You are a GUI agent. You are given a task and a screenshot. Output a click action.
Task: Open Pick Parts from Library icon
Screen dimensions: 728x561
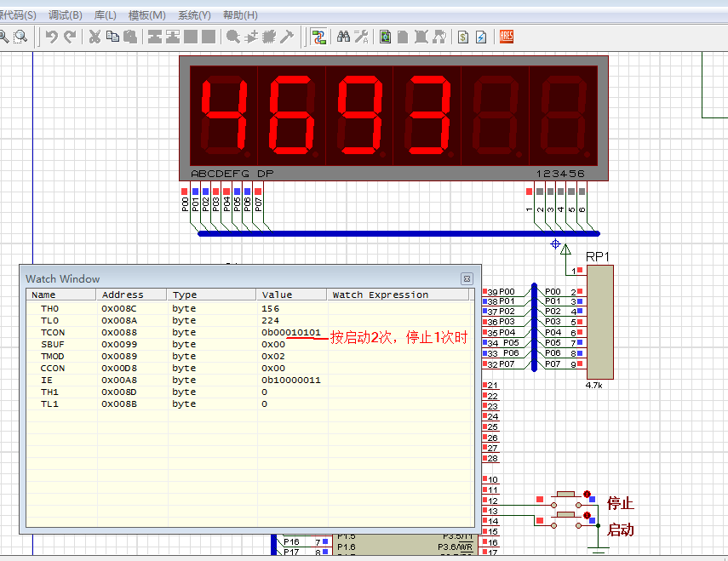point(233,37)
